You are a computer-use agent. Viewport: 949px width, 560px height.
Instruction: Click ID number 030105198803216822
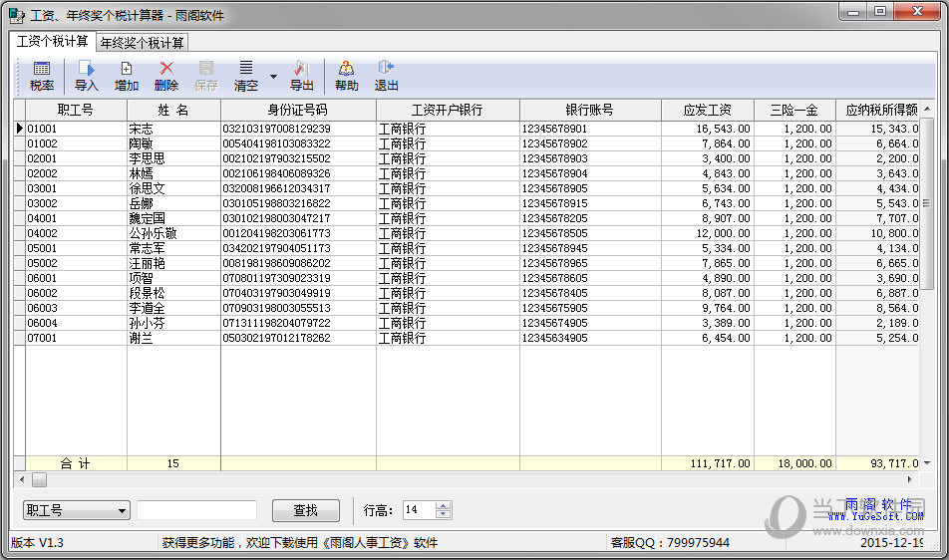click(x=298, y=204)
